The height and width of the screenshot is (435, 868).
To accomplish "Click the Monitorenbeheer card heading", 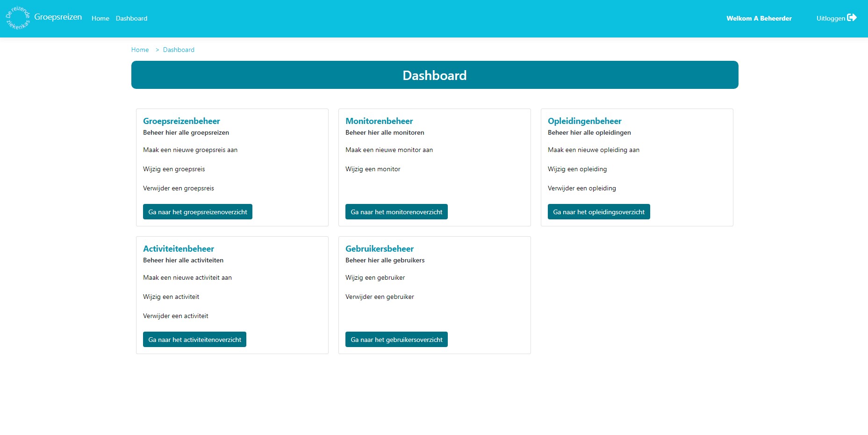I will click(x=379, y=121).
